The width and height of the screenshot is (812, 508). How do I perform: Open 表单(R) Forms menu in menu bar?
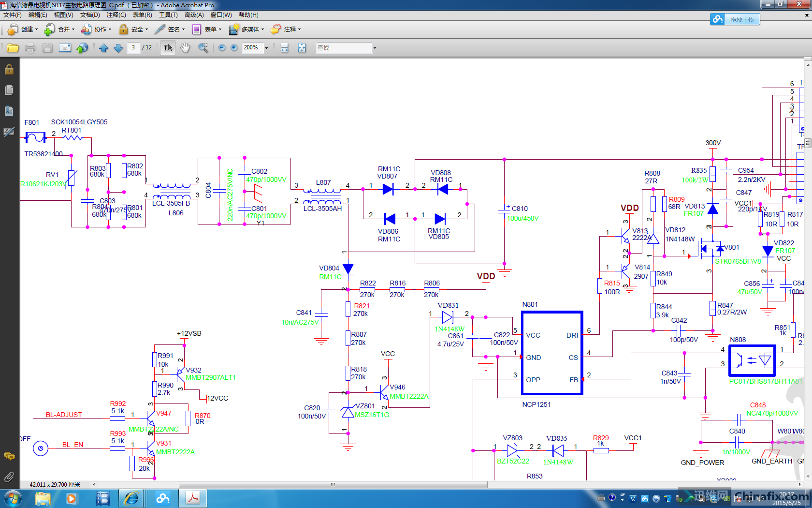point(143,15)
